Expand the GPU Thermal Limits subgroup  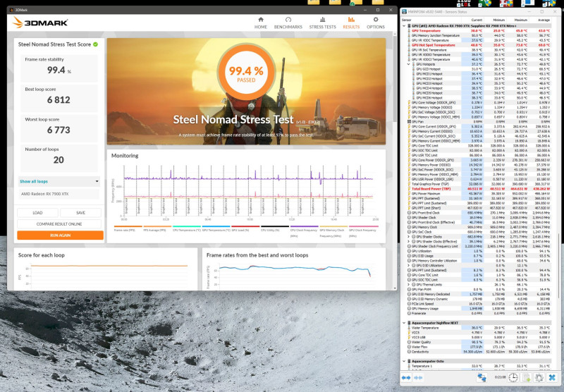point(409,284)
